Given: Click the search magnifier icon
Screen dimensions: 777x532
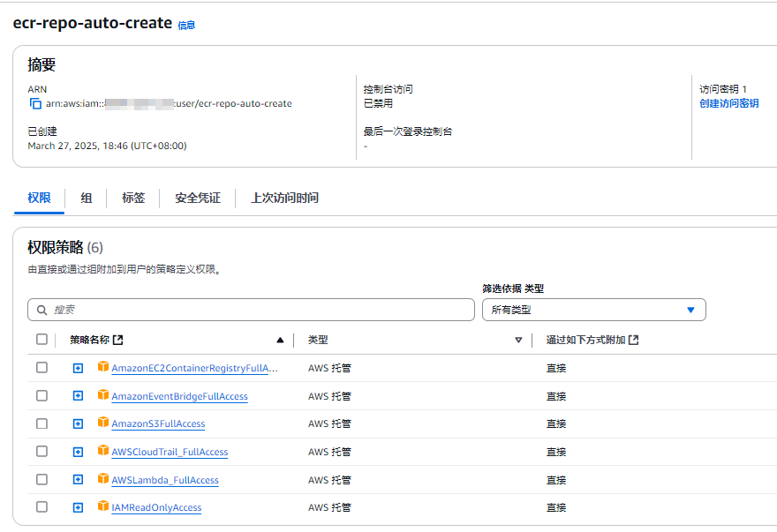Looking at the screenshot, I should (x=42, y=310).
